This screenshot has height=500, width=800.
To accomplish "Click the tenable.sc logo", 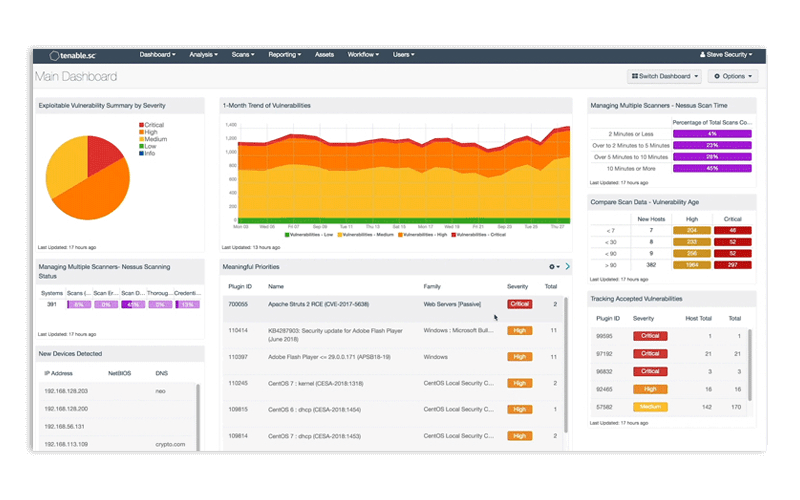I will click(67, 55).
